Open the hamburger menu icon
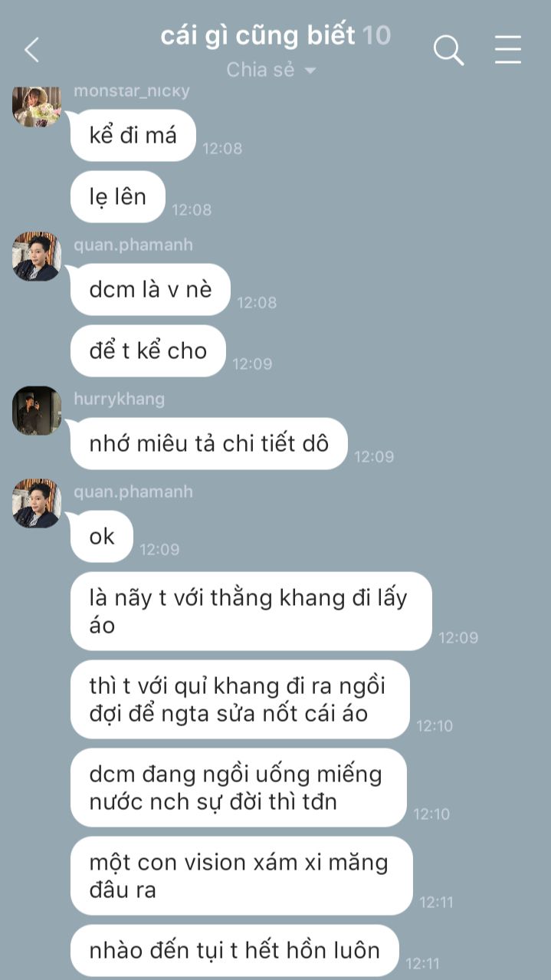551x980 pixels. pos(507,50)
